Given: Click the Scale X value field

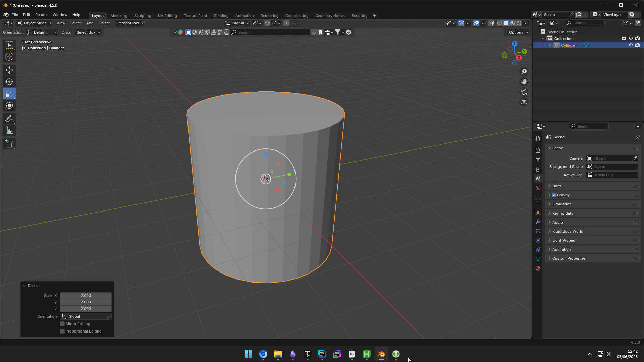Looking at the screenshot, I should click(86, 296).
